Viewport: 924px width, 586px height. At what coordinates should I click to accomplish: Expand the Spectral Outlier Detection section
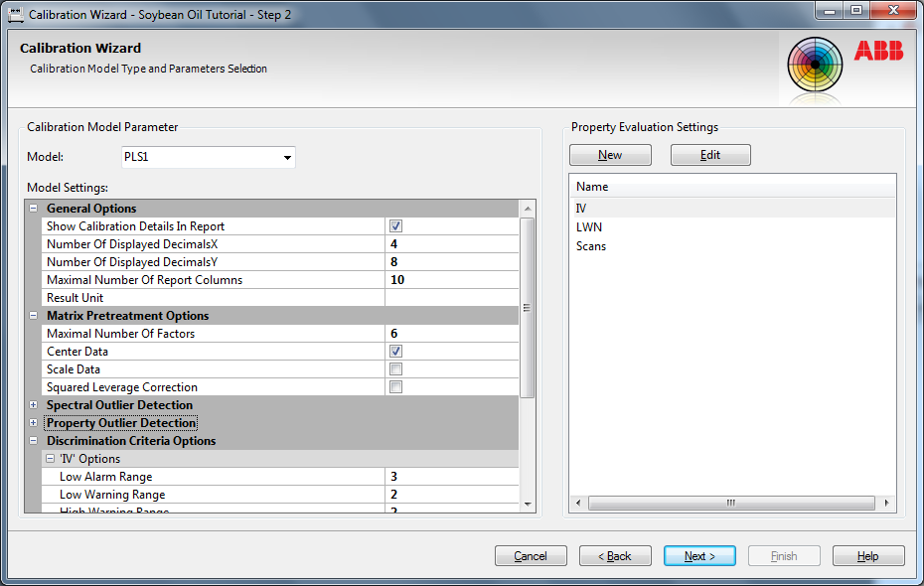(x=34, y=405)
